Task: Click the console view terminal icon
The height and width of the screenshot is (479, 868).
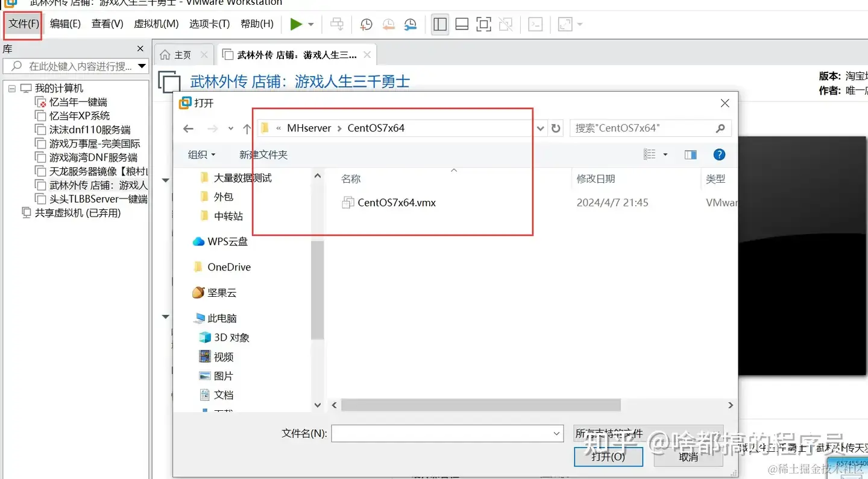Action: (535, 24)
